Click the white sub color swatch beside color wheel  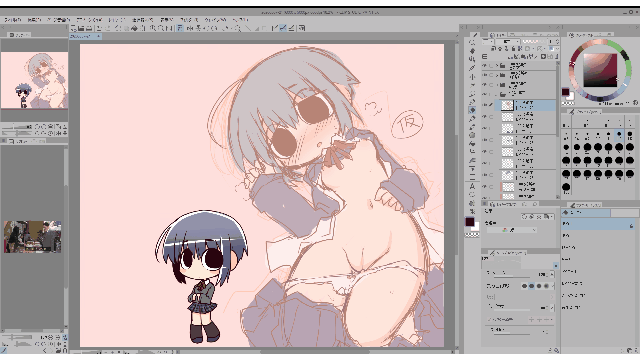(570, 96)
